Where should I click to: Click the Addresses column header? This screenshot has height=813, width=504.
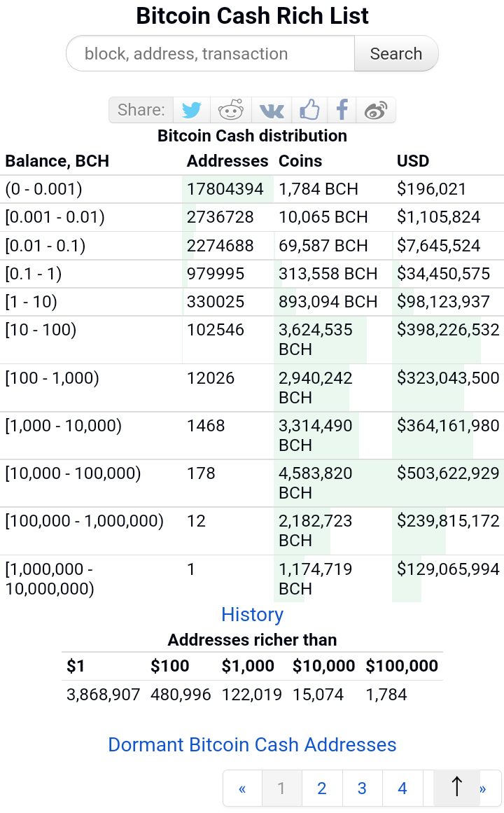point(227,161)
